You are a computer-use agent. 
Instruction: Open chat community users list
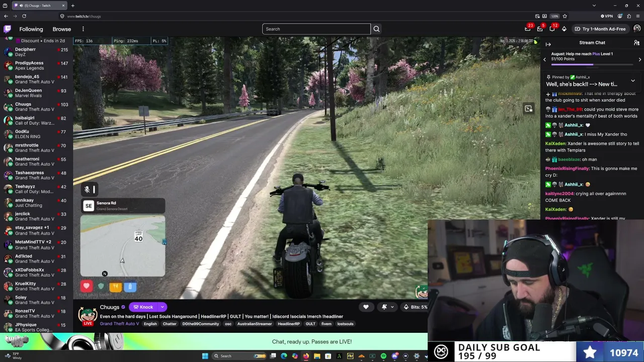pos(636,43)
